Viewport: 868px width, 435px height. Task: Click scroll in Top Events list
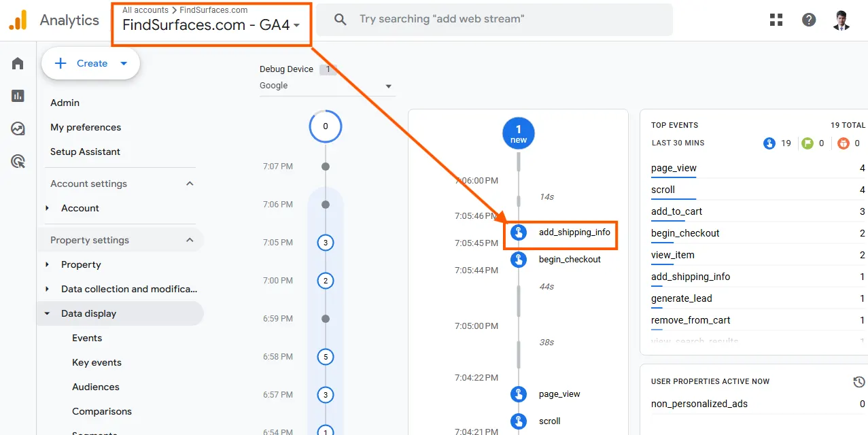pos(663,190)
